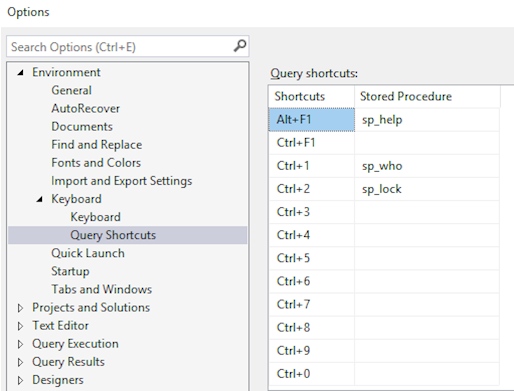Open Fonts and Colors options
The width and height of the screenshot is (514, 391).
coord(96,163)
